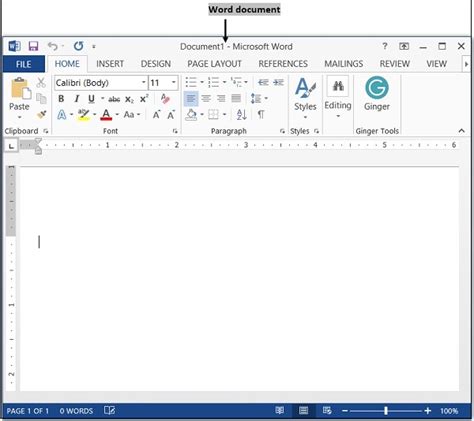Switch to Read Mode view in status bar
Viewport: 474px width, 421px height.
(x=280, y=410)
